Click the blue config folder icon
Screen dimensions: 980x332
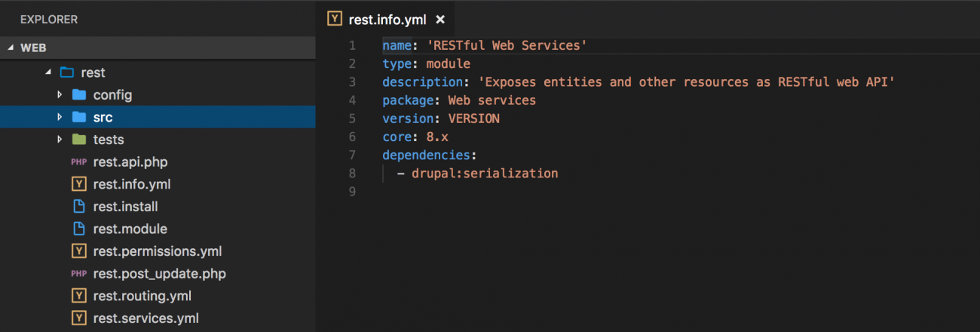78,95
